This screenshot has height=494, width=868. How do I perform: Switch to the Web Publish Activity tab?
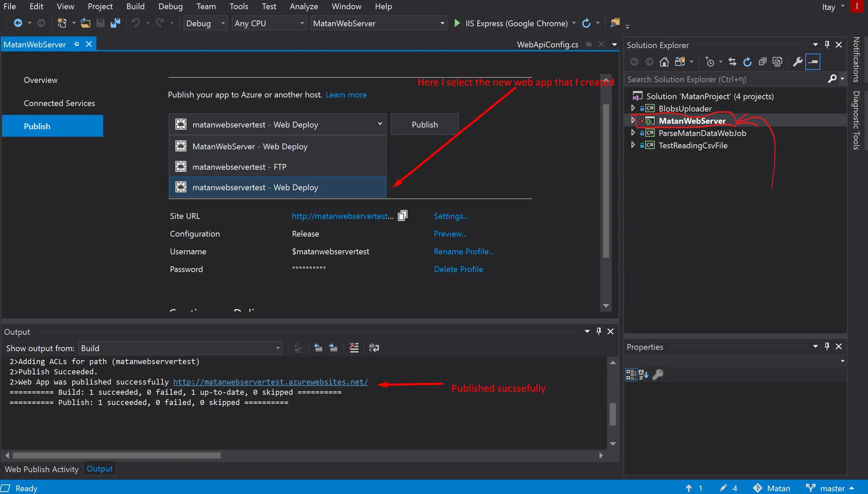[42, 469]
